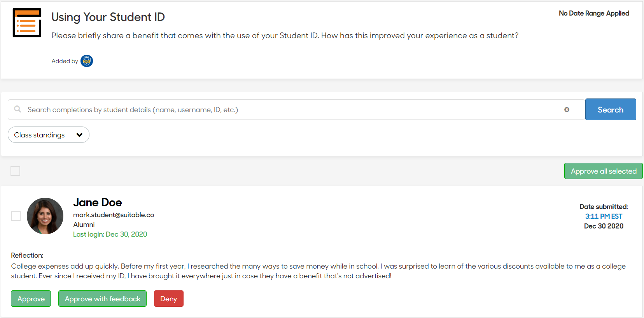Viewport: 644px width, 318px height.
Task: Check the box beside Jane Doe's submission
Action: (16, 216)
